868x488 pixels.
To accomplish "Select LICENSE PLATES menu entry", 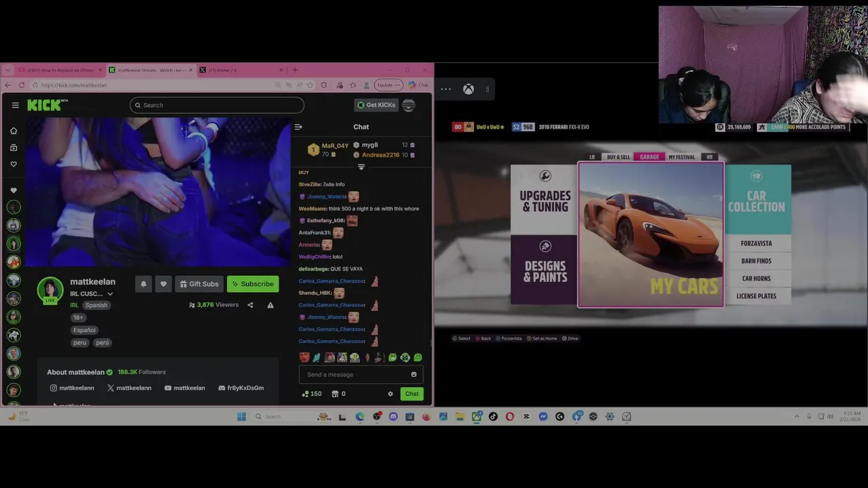I will pos(757,296).
